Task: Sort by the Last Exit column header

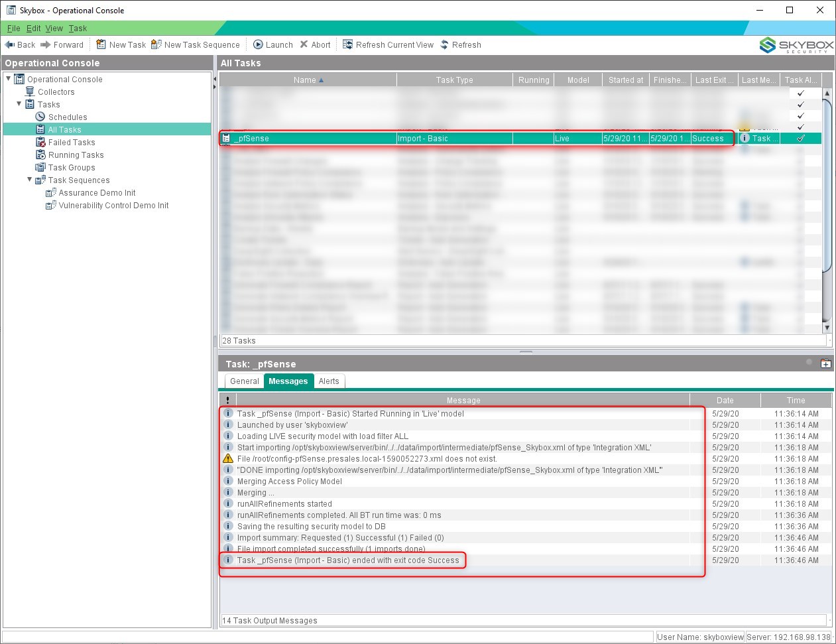Action: pos(714,80)
